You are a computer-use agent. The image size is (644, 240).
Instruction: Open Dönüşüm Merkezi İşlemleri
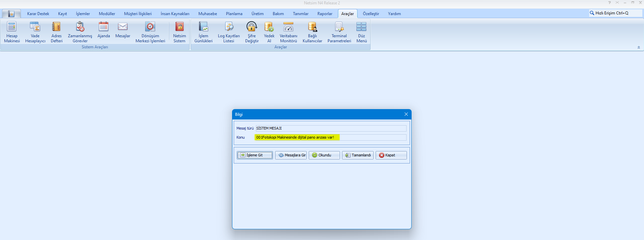[150, 32]
